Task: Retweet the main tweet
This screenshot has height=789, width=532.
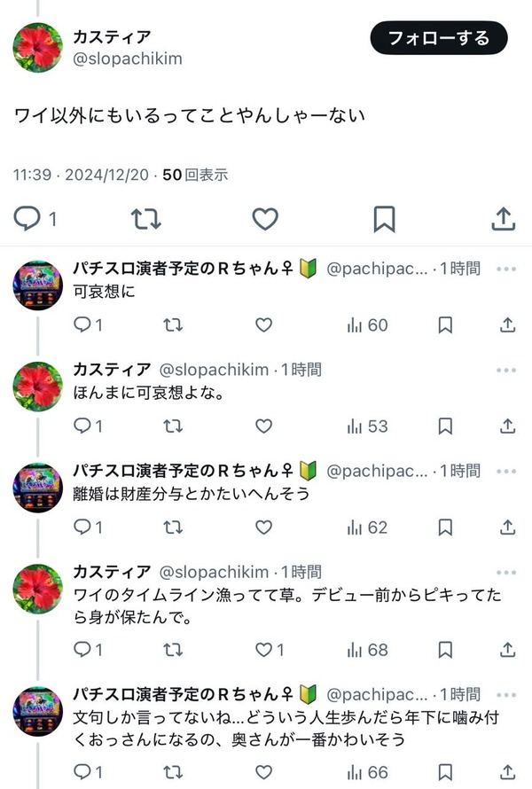Action: [147, 217]
